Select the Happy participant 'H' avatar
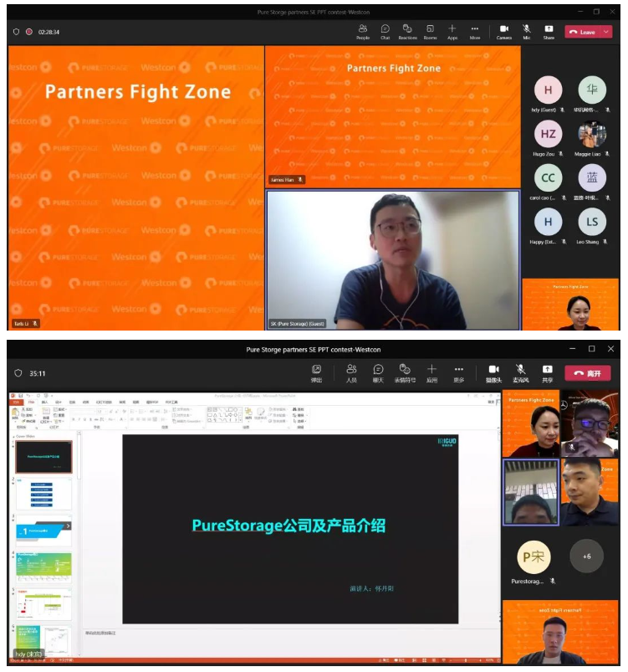The image size is (628, 672). point(548,222)
